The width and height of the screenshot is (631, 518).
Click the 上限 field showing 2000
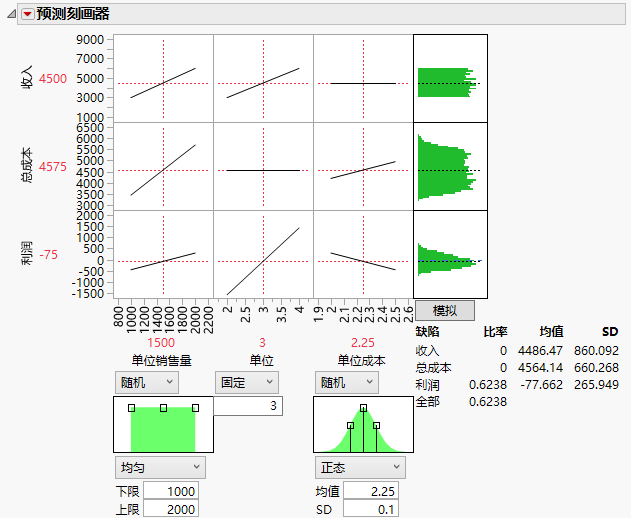click(171, 509)
